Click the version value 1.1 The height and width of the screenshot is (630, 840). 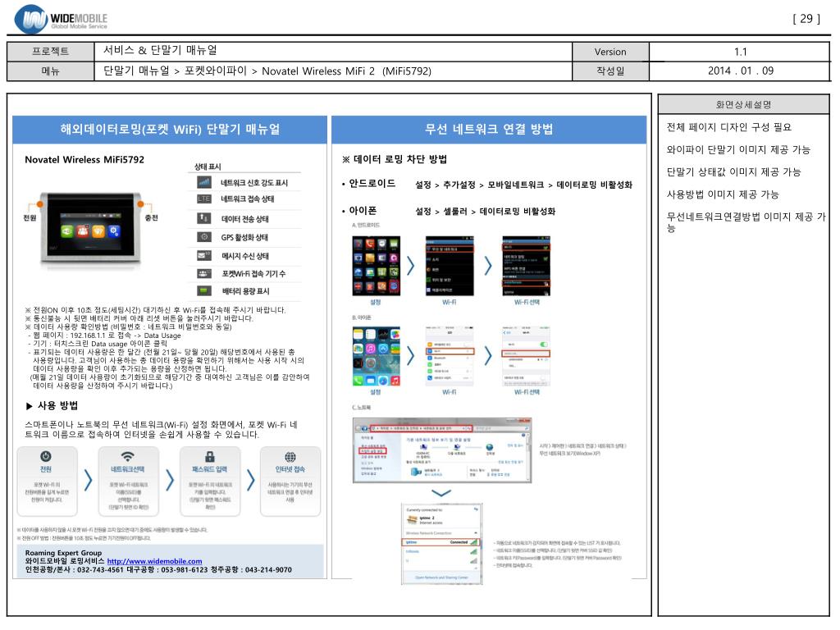tap(741, 52)
